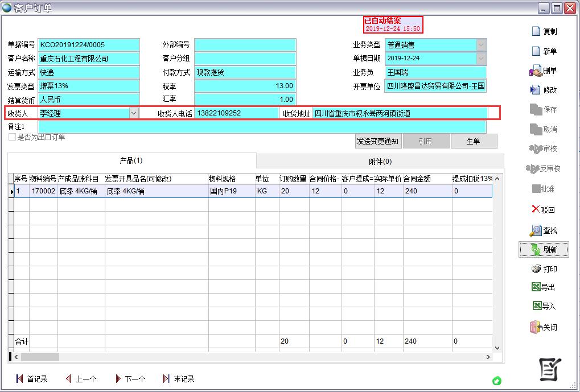This screenshot has height=392, width=580.
Task: Delete the order using 删单
Action: 536,71
